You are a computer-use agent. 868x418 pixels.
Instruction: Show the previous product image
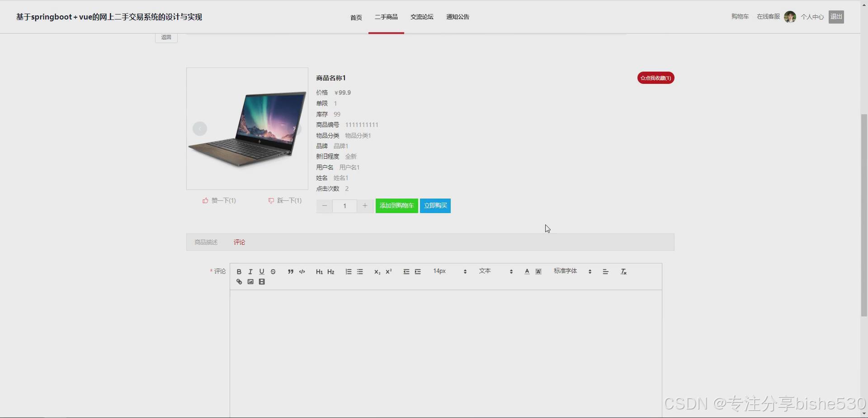coord(199,129)
